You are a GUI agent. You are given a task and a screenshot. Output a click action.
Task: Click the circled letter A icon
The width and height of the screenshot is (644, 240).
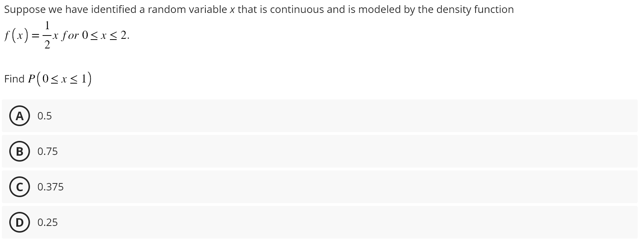20,116
